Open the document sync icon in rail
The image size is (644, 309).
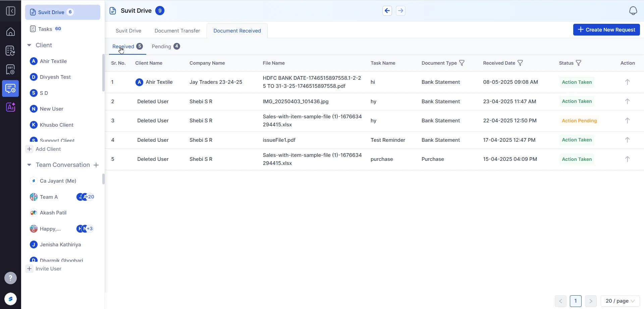click(x=10, y=51)
